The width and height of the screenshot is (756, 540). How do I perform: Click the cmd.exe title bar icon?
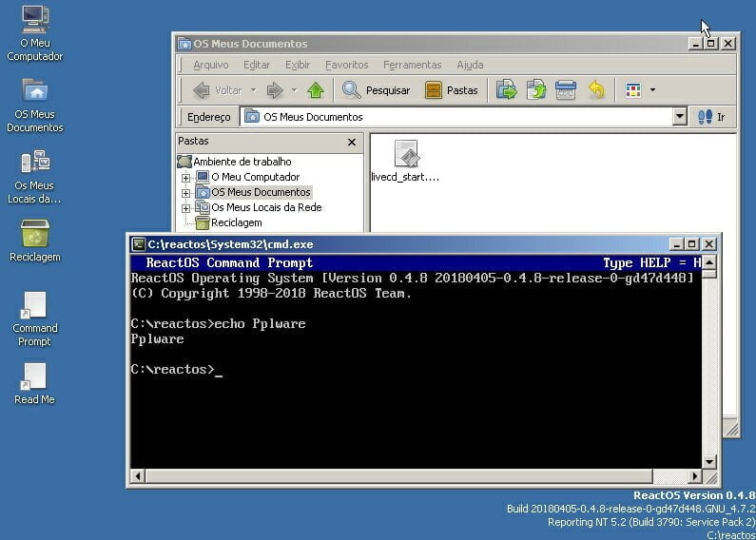point(139,244)
